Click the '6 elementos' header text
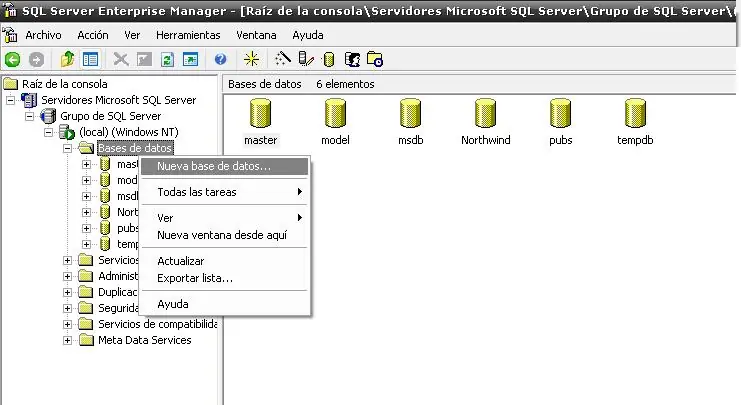This screenshot has height=405, width=741. point(345,84)
